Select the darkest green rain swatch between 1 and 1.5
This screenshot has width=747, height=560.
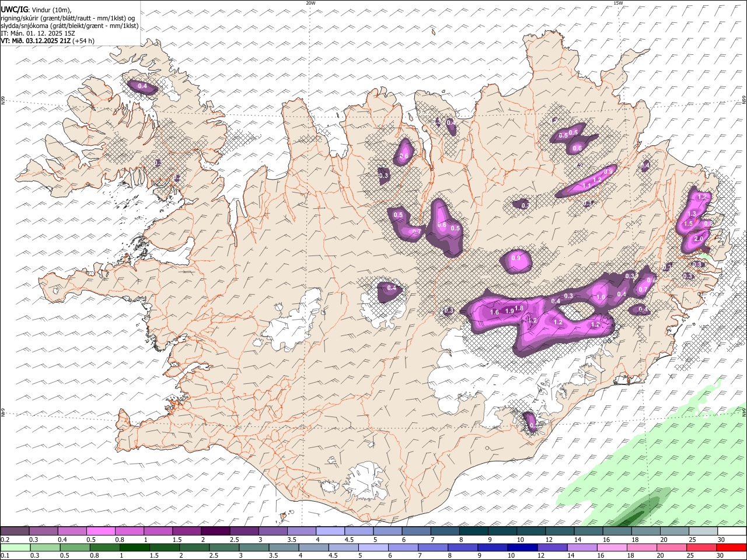[134, 548]
